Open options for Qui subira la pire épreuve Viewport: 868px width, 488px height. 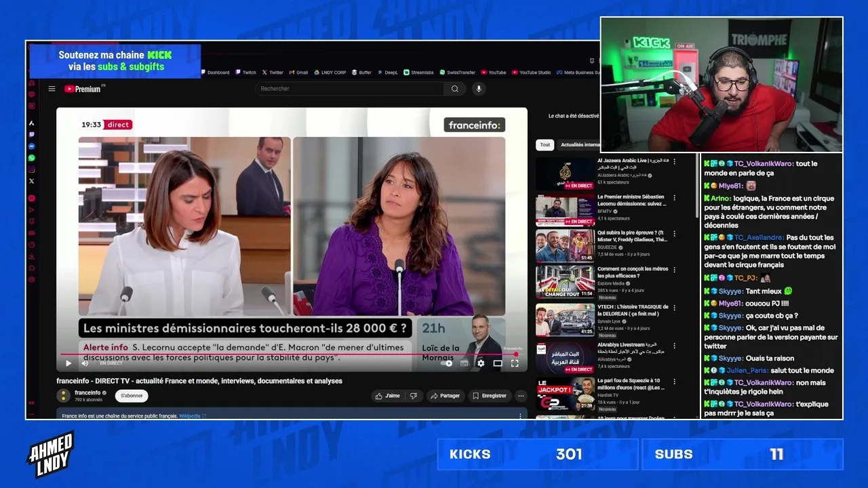coord(673,234)
